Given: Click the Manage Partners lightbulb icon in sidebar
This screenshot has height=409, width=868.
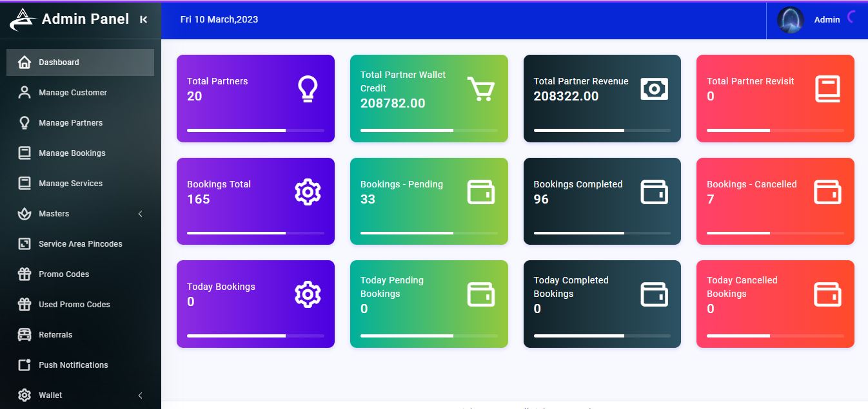Looking at the screenshot, I should tap(25, 123).
